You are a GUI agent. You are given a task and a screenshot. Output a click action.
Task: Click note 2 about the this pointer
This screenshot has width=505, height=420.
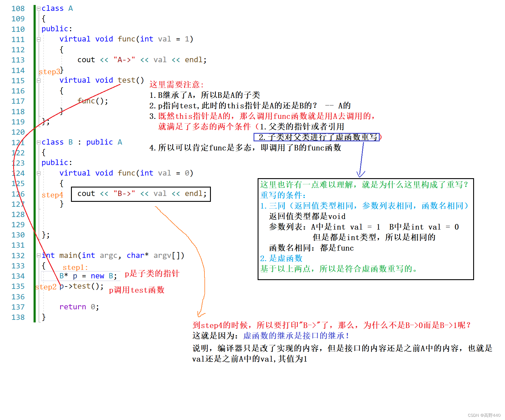click(250, 106)
